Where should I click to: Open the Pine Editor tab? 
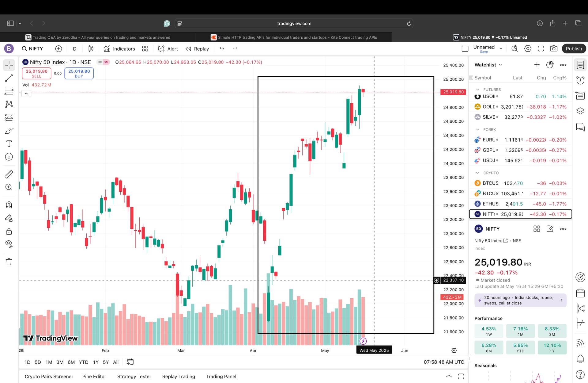click(94, 377)
